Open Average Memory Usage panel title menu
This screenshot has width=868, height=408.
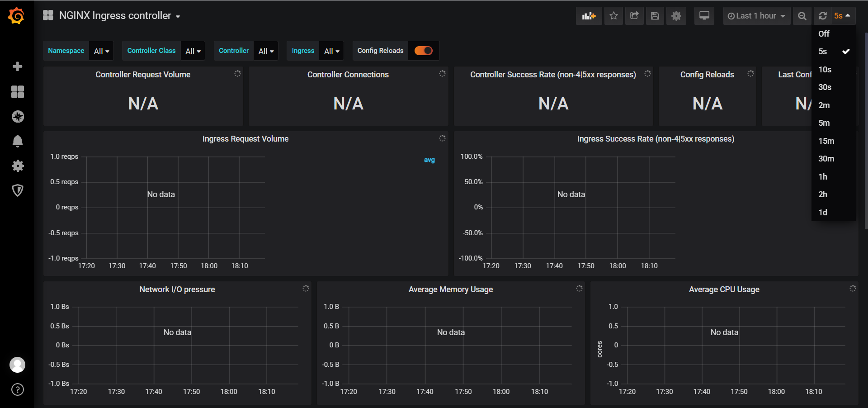(451, 289)
